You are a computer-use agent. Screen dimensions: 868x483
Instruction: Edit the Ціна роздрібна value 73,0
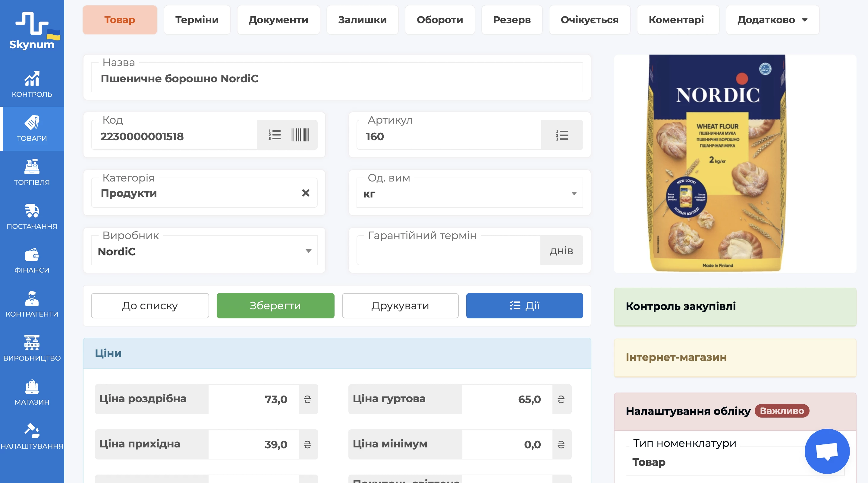point(253,399)
